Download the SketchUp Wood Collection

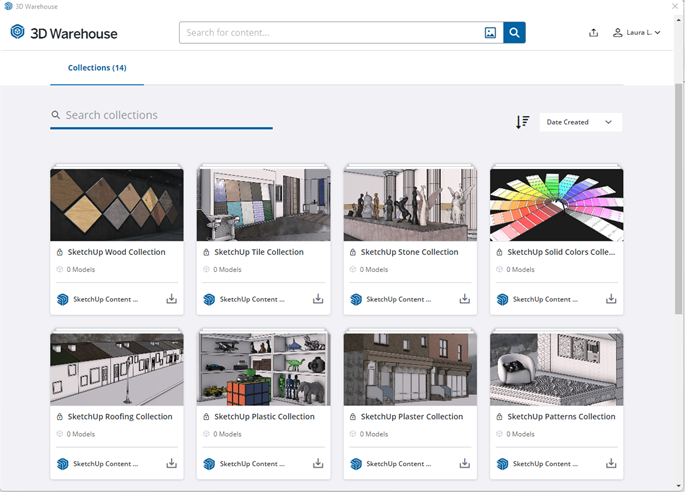pos(171,299)
